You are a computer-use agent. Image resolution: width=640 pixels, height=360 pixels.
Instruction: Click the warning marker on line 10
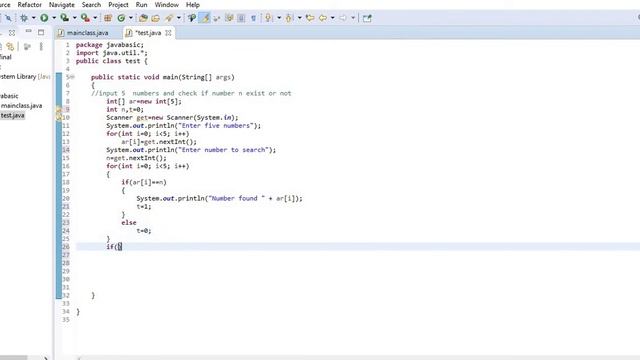59,118
